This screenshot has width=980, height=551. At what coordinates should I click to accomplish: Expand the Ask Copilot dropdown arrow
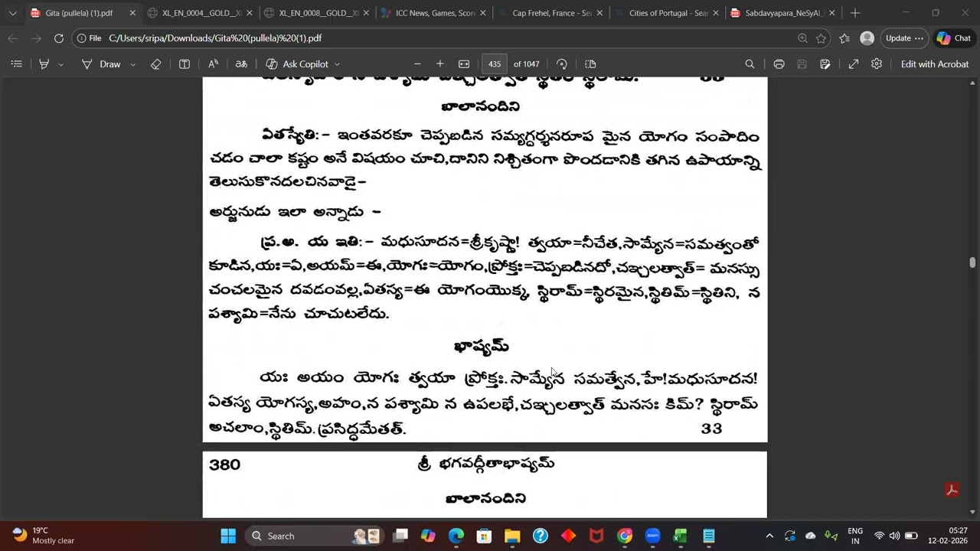click(337, 64)
